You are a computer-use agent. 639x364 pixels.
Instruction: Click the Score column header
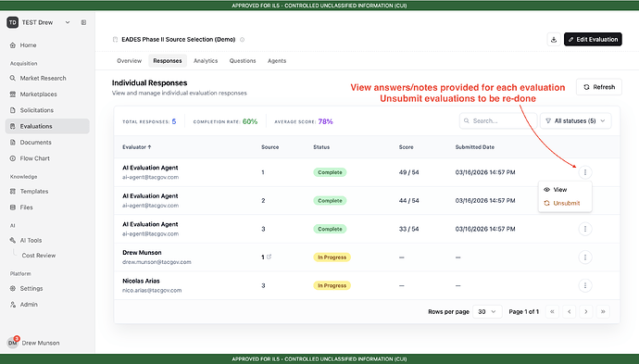pyautogui.click(x=406, y=147)
